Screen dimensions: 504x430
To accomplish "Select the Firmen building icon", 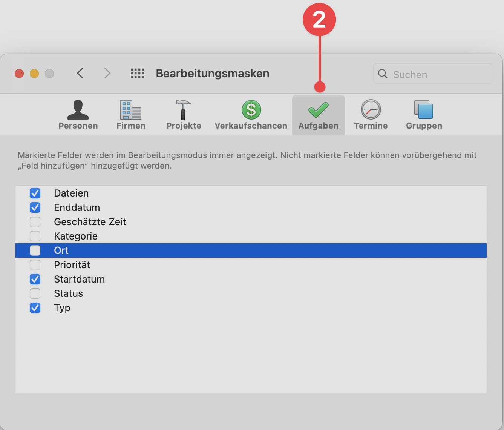I will (130, 110).
